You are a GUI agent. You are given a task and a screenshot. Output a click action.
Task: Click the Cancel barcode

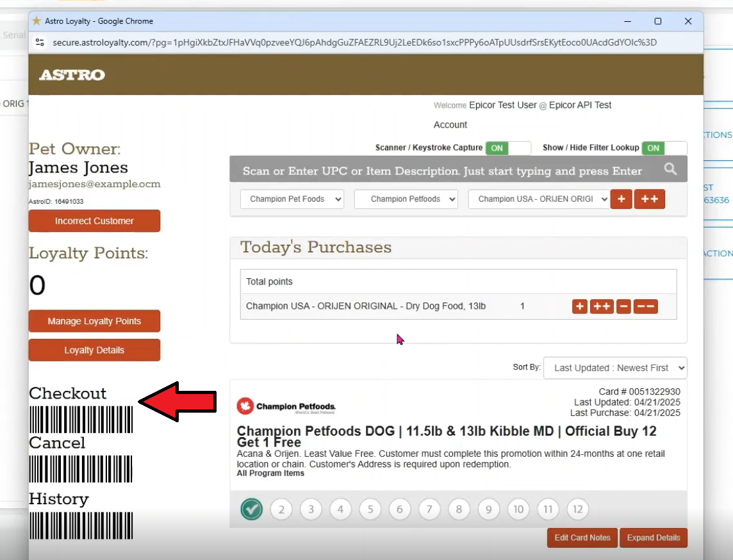[81, 469]
